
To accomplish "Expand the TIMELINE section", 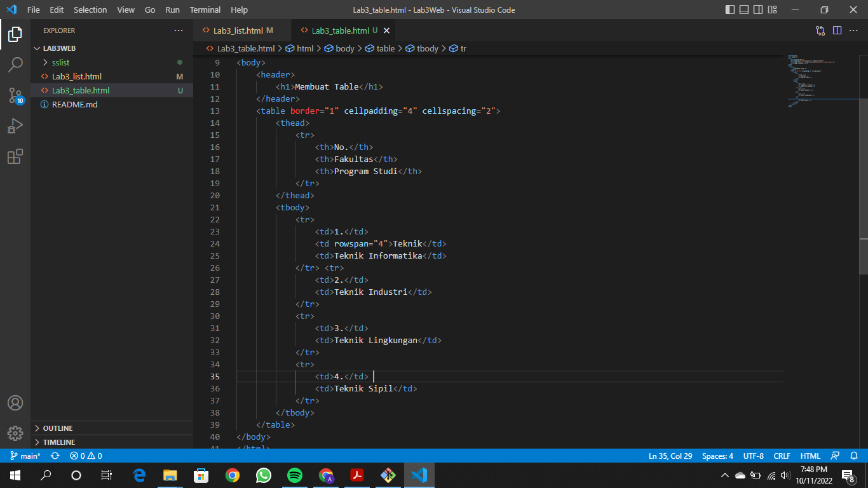I will 112,442.
